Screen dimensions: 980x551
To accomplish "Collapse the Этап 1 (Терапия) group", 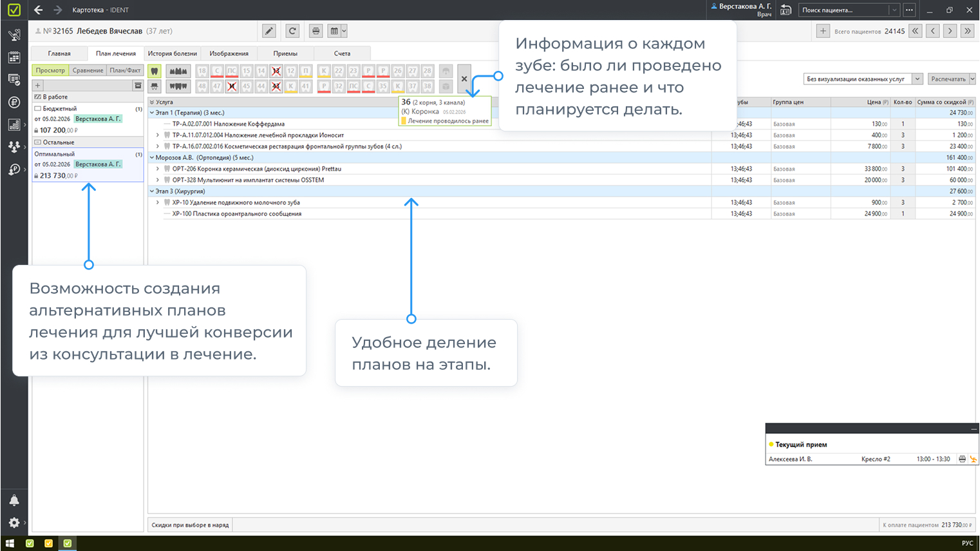I will tap(153, 113).
